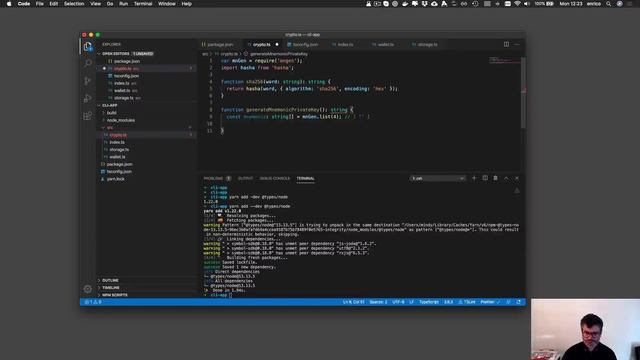Viewport: 640px width, 360px height.
Task: Select the terminal shell dropdown
Action: pos(438,178)
